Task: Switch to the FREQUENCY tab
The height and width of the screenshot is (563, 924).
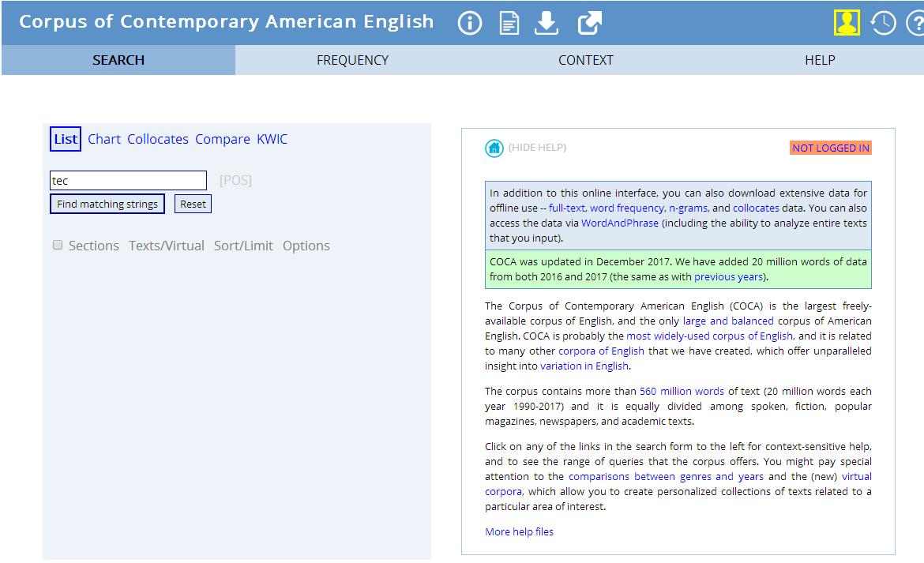Action: pos(352,60)
